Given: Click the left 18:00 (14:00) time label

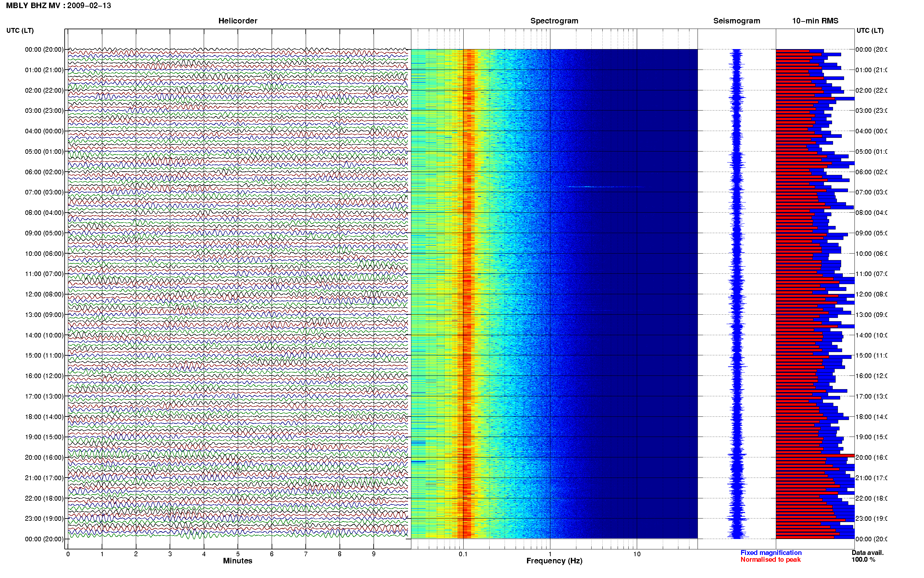Looking at the screenshot, I should tap(44, 417).
